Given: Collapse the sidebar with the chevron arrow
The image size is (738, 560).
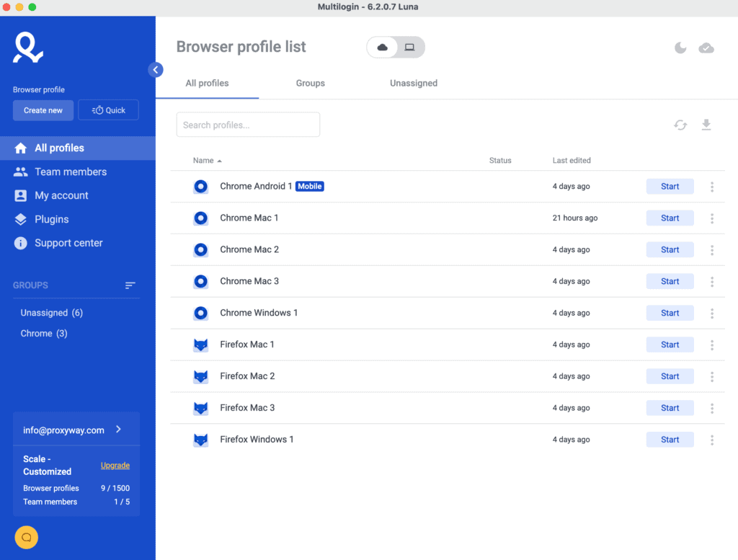Looking at the screenshot, I should click(156, 69).
